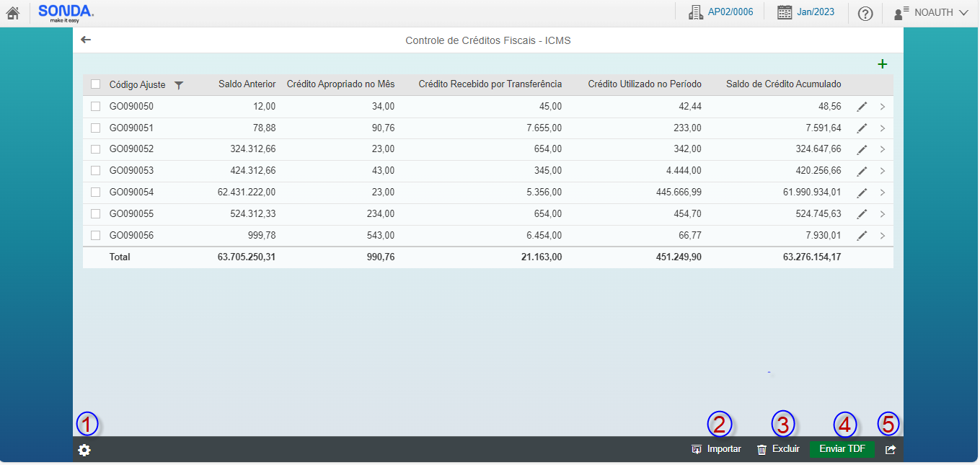Sort by Saldo Anterior column header
980x465 pixels.
tap(247, 84)
